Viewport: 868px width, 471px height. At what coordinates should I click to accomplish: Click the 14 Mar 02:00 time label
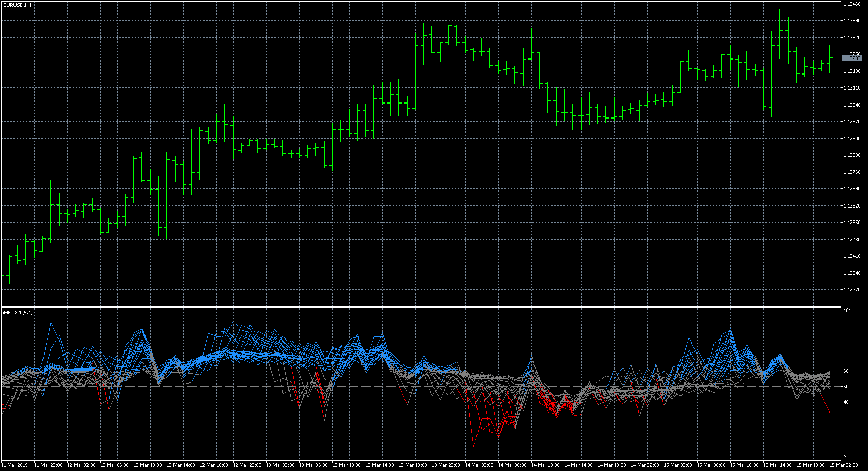(479, 465)
